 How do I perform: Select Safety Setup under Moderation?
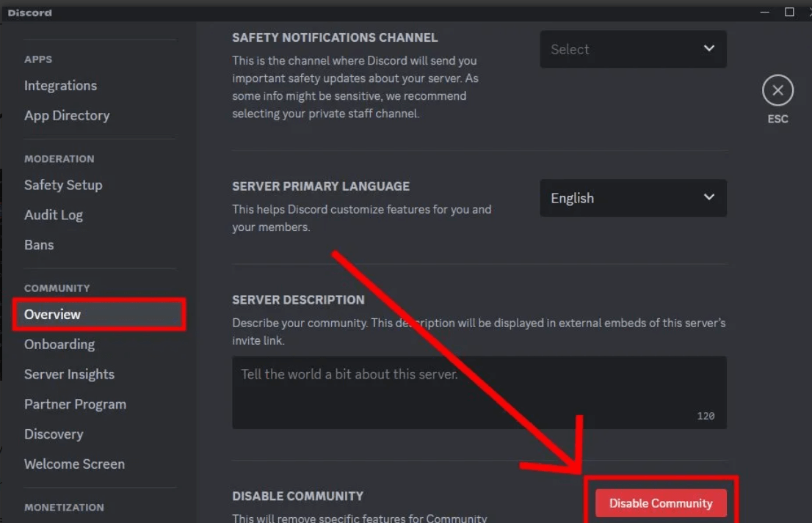(63, 185)
